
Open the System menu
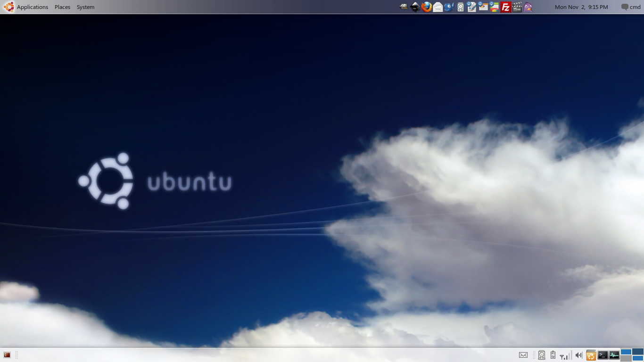[x=85, y=7]
